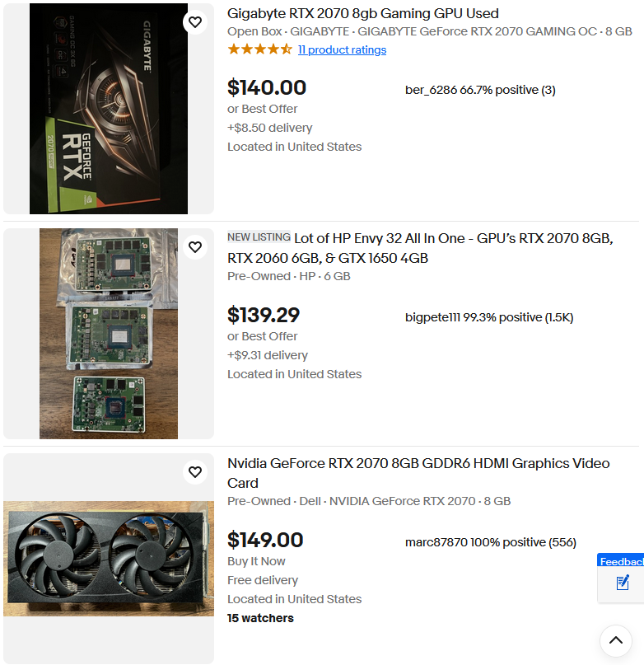View the three HP GPU boards photo
Image resolution: width=644 pixels, height=665 pixels.
[109, 334]
